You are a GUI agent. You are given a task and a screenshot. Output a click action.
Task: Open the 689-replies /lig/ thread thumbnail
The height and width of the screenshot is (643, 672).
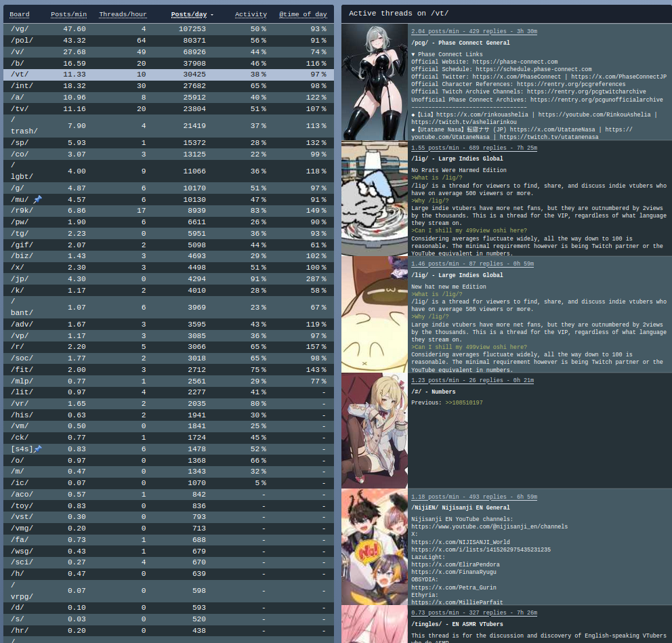pyautogui.click(x=375, y=199)
